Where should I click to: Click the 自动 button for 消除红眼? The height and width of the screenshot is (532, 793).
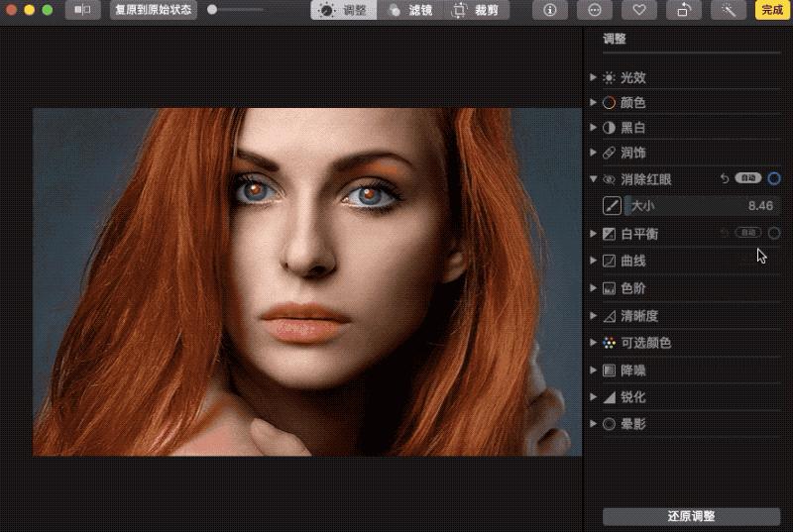click(748, 179)
